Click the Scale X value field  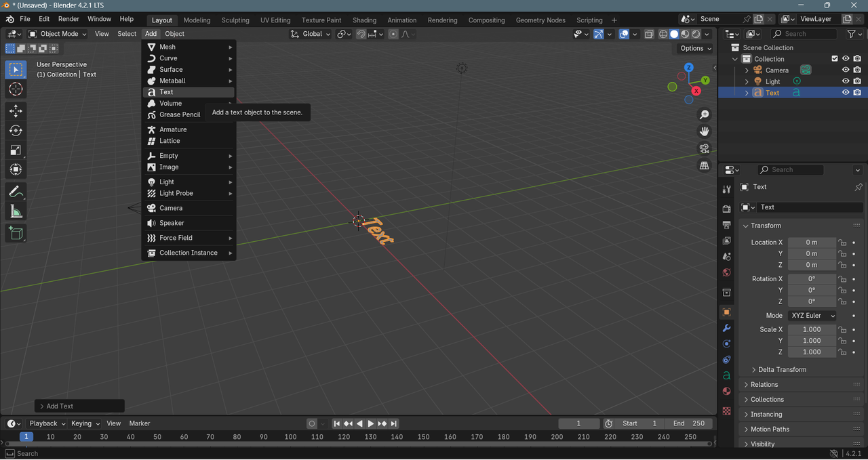click(x=812, y=330)
